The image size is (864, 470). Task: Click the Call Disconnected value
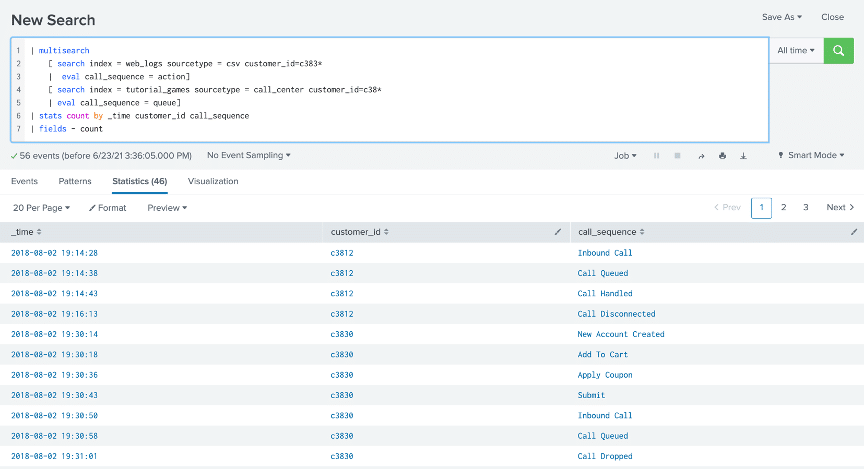(616, 314)
